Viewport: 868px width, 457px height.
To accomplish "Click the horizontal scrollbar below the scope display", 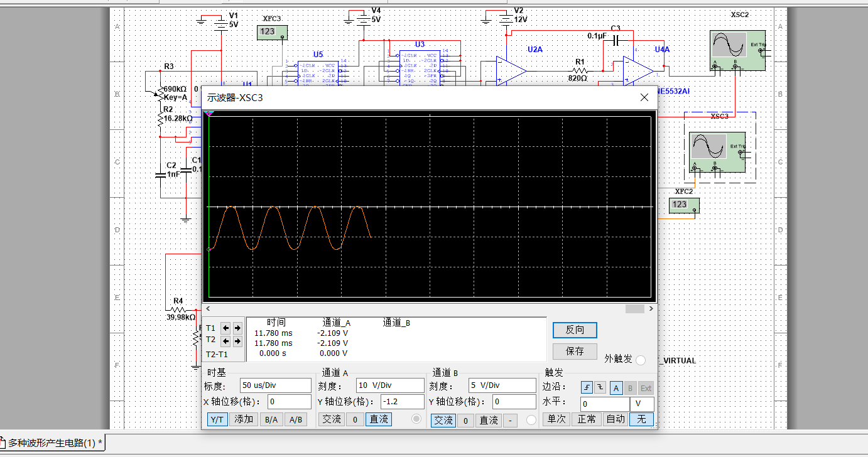I will 429,308.
